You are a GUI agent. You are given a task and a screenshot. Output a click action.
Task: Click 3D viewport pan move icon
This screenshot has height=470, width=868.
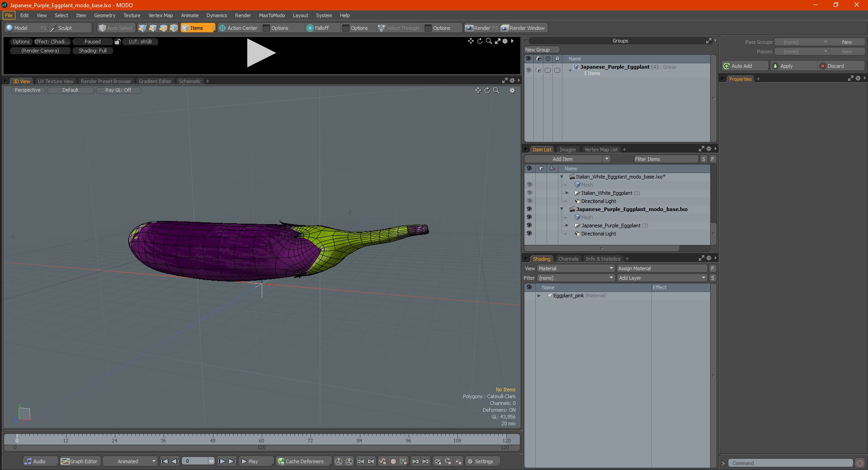tap(478, 90)
